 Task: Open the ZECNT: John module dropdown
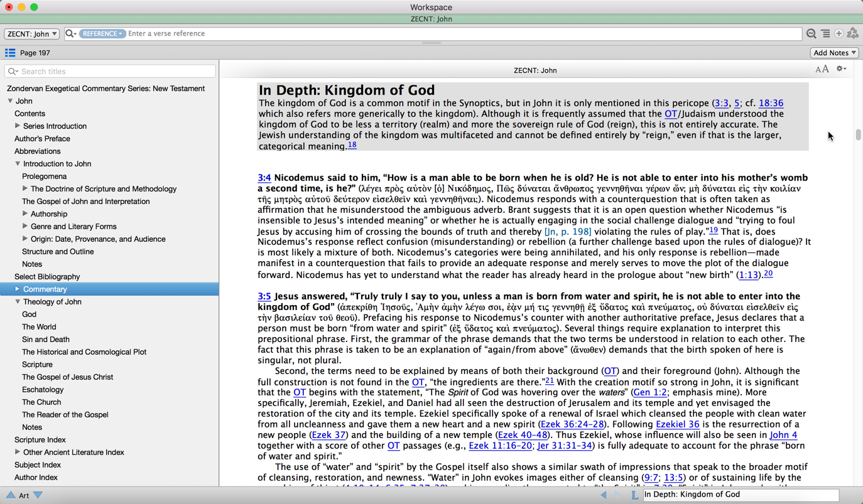tap(32, 34)
